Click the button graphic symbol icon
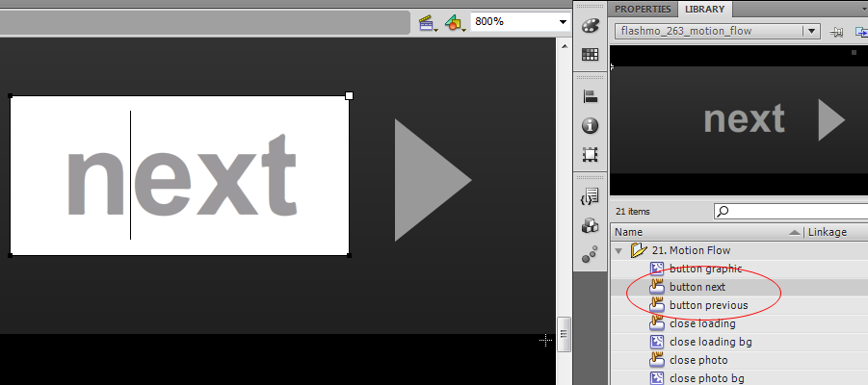The height and width of the screenshot is (385, 868). click(656, 269)
